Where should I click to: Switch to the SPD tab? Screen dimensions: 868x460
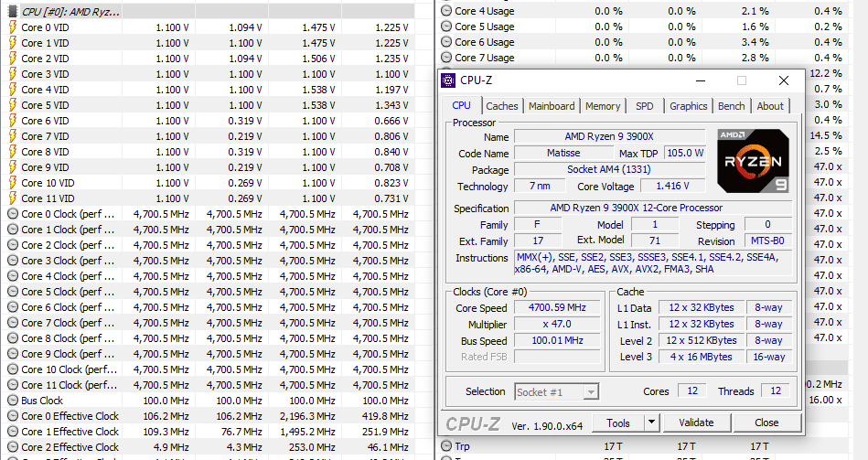pos(644,106)
